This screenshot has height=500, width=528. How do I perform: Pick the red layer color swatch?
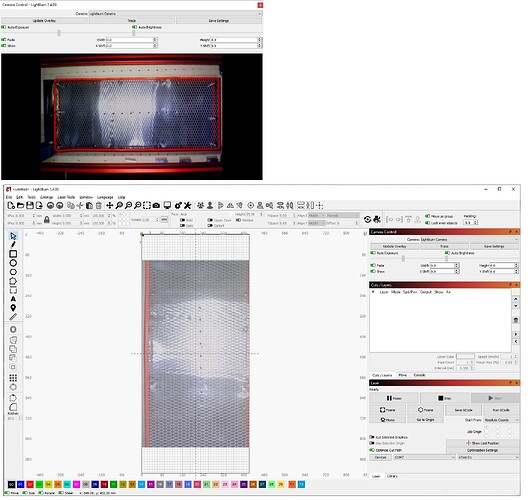(30, 484)
